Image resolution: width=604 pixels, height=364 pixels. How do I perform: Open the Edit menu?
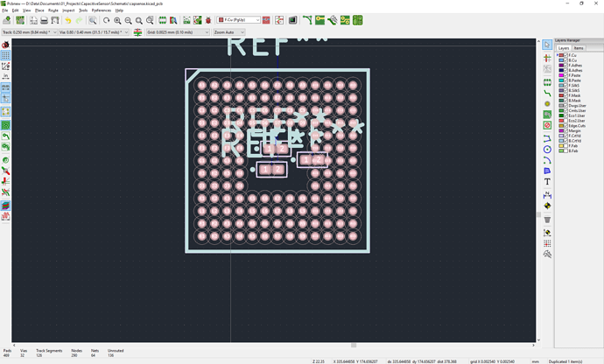[x=15, y=10]
